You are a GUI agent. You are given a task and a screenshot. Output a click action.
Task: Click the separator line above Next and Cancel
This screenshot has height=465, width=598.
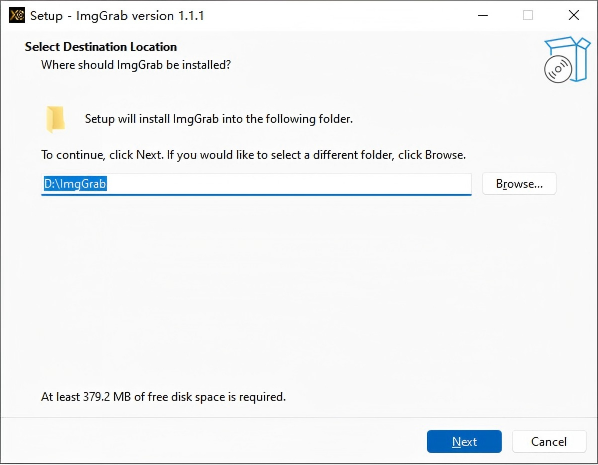(299, 417)
